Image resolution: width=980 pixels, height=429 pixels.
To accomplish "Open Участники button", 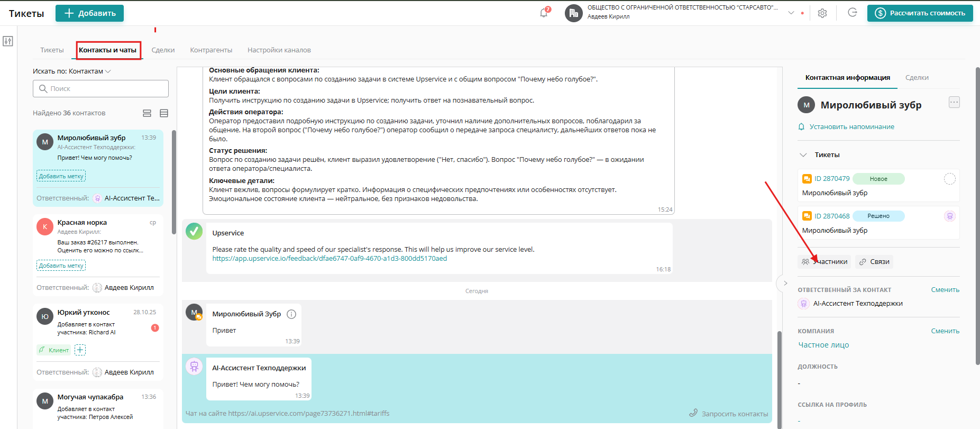I will click(825, 262).
